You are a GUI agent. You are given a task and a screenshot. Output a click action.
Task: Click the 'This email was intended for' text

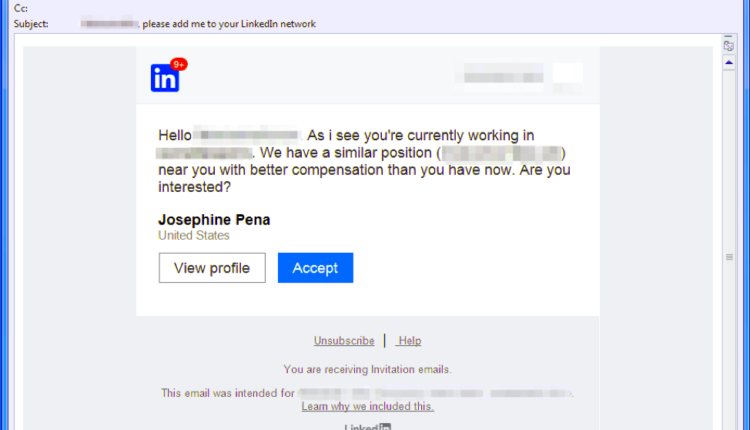coord(228,393)
